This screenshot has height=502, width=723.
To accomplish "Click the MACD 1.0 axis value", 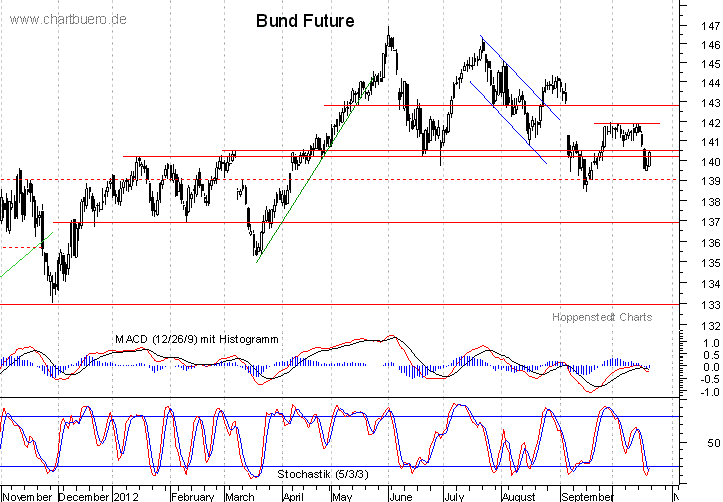I will tap(711, 343).
